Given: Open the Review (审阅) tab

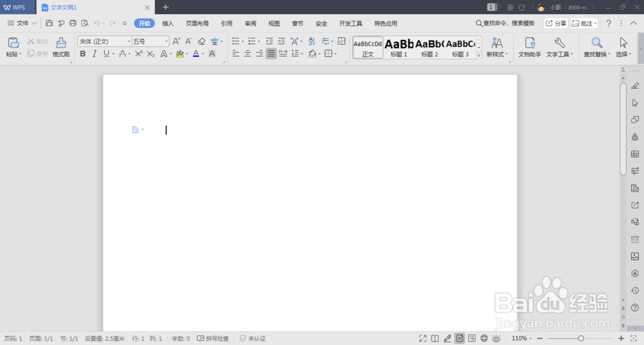Looking at the screenshot, I should 250,23.
